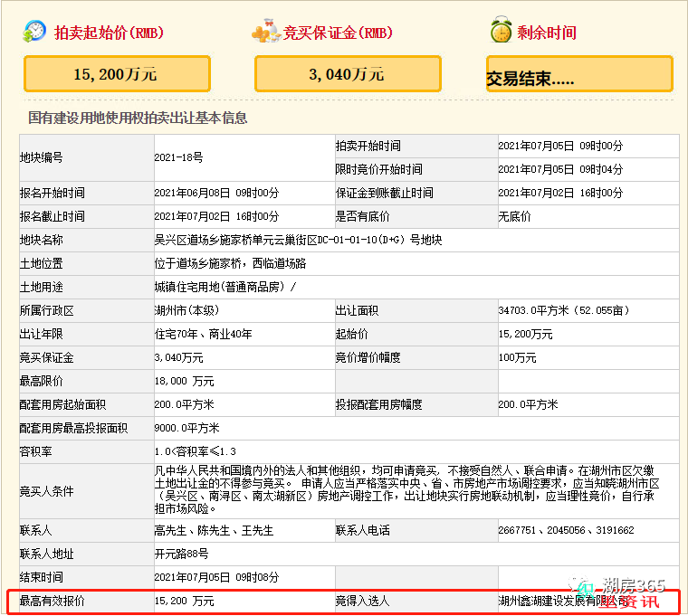The image size is (688, 616).
Task: Click the label 竞得入选人
Action: tap(362, 602)
